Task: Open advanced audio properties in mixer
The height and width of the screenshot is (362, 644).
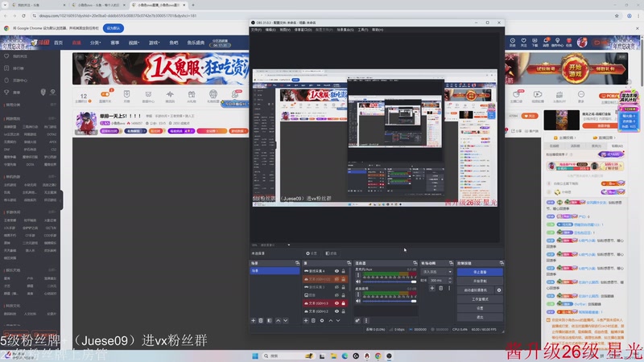Action: [x=357, y=320]
